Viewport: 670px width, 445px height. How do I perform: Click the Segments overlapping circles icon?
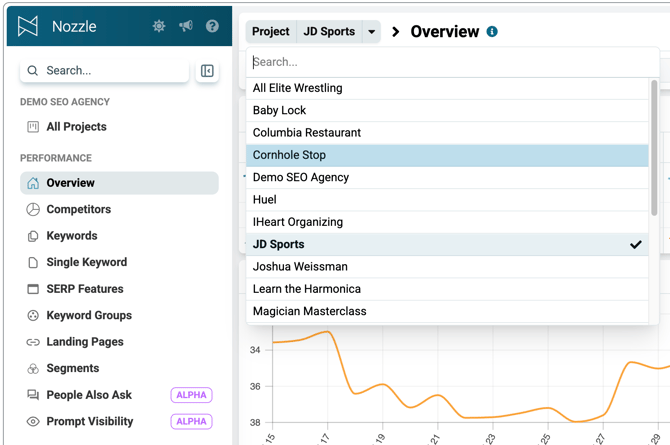pos(33,368)
